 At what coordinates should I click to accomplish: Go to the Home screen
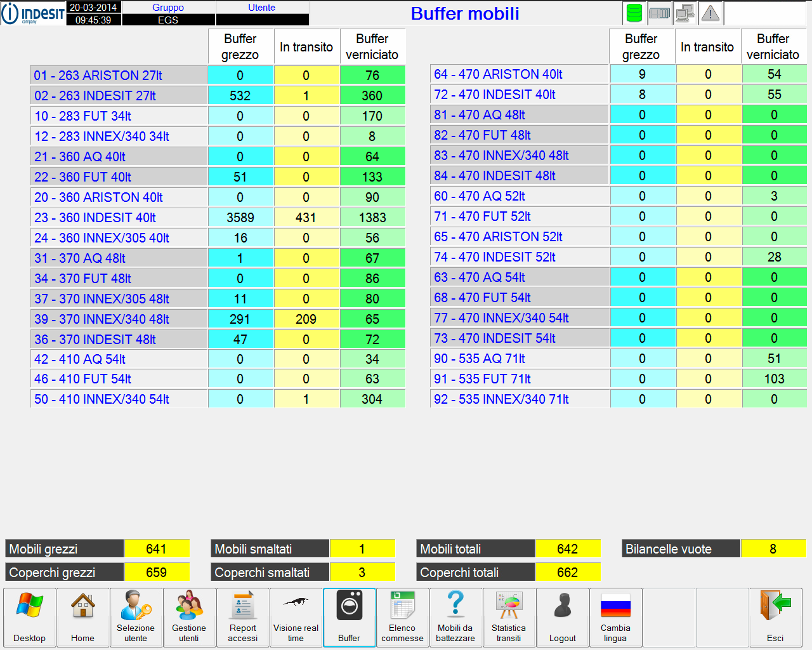[83, 617]
